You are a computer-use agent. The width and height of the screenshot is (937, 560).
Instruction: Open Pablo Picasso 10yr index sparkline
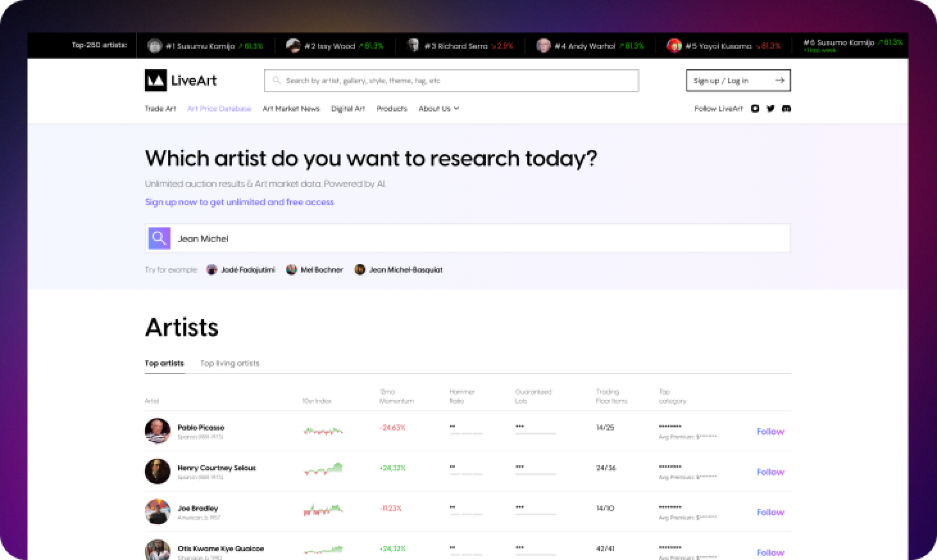(323, 431)
